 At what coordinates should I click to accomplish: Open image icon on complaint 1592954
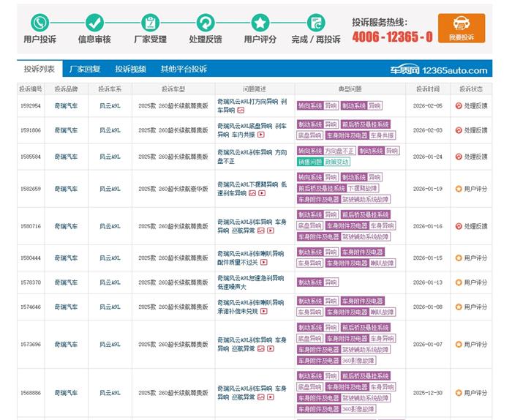pyautogui.click(x=240, y=110)
